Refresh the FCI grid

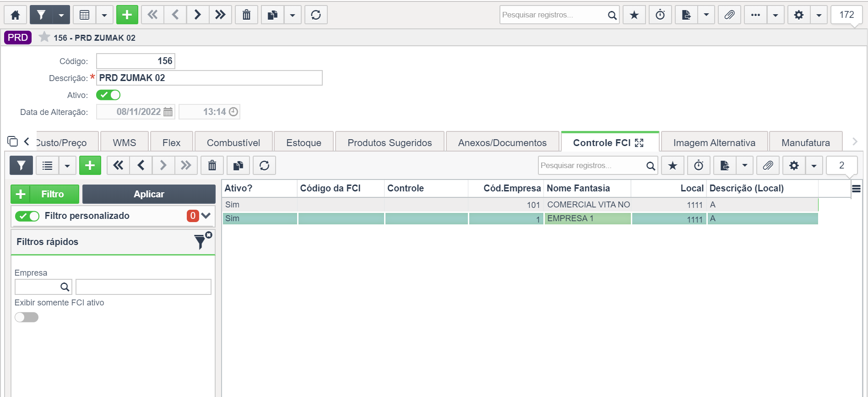(264, 165)
